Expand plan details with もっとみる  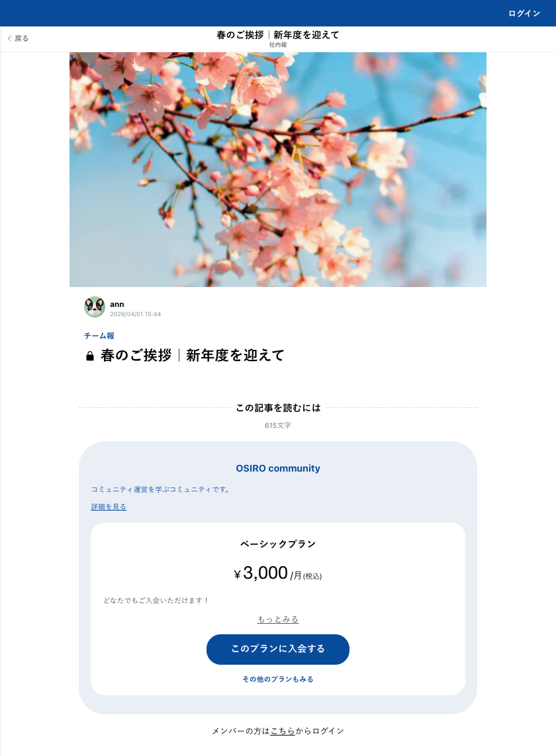(x=278, y=620)
